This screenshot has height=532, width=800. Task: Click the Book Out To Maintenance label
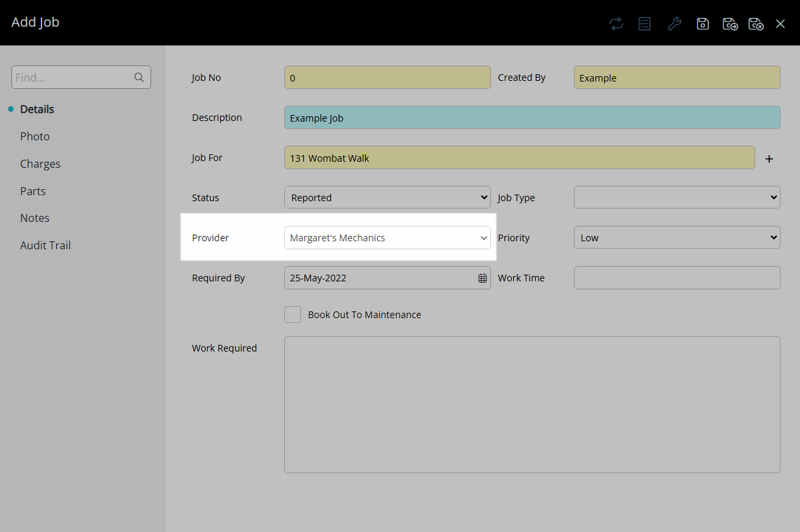coord(365,315)
